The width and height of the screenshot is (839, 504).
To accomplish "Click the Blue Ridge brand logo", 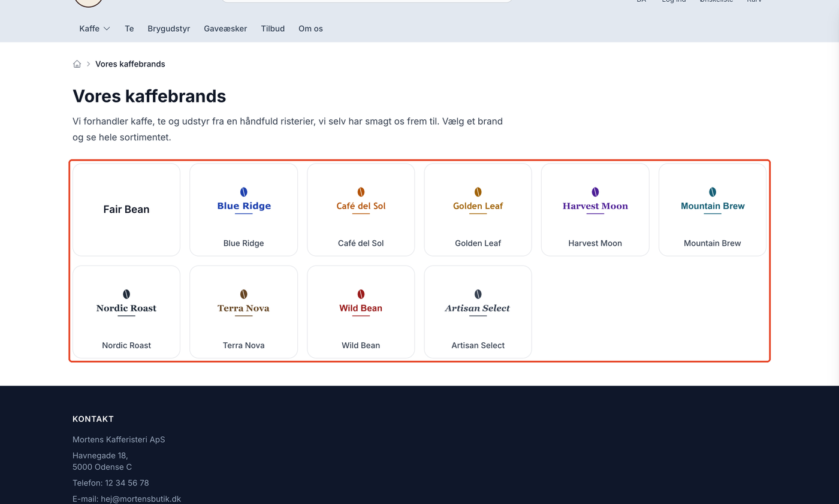I will 244,201.
